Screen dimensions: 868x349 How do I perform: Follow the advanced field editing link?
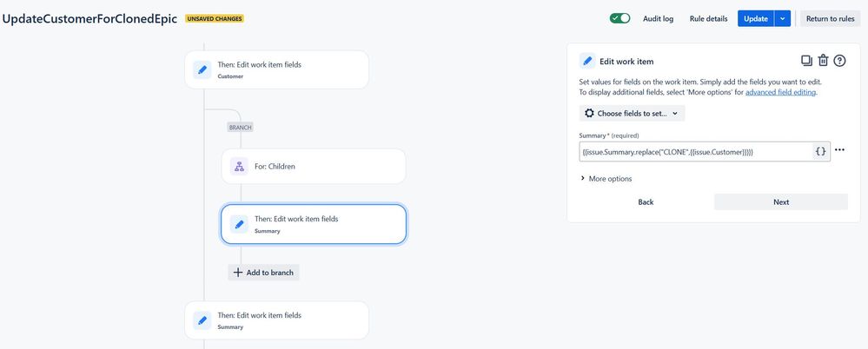[780, 92]
